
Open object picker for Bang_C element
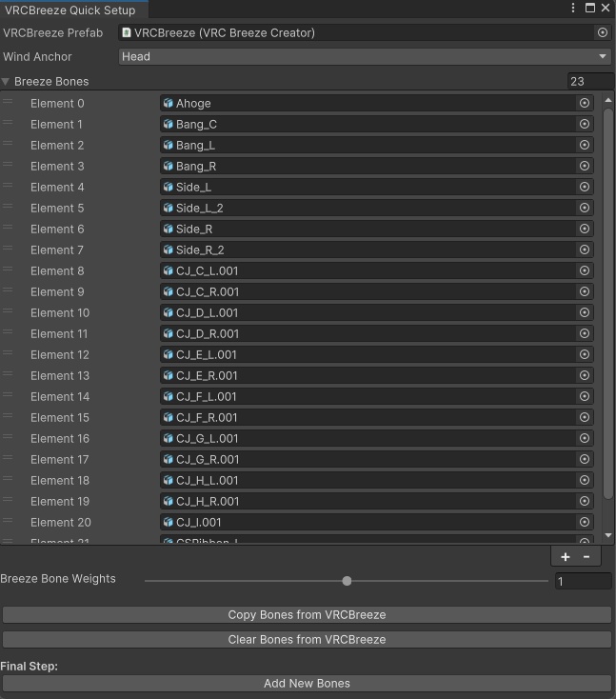[585, 124]
